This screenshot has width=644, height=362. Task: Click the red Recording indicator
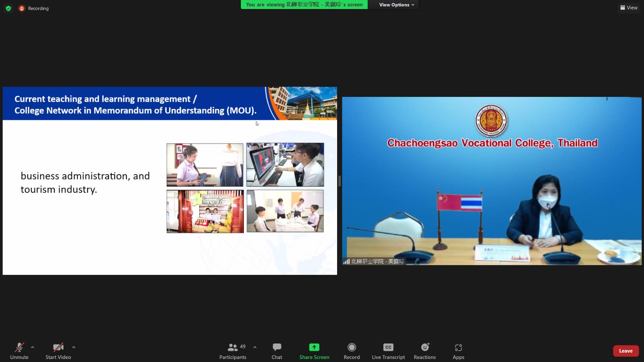34,8
